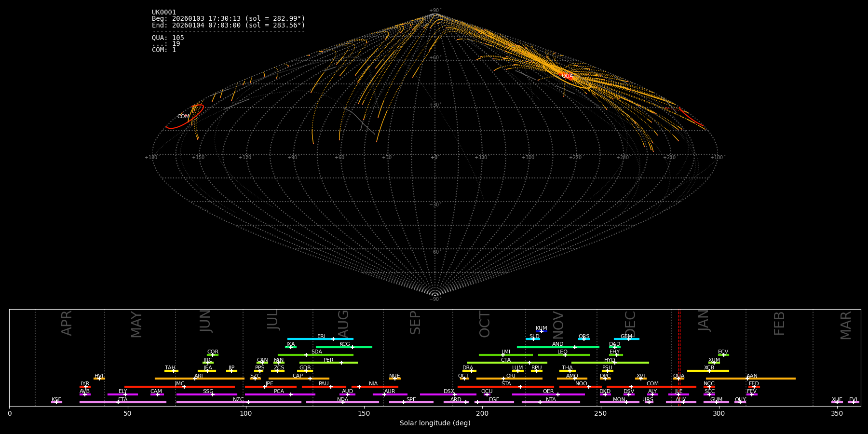Click the GEM shower label in timeline
868x434 pixels.
(x=626, y=337)
